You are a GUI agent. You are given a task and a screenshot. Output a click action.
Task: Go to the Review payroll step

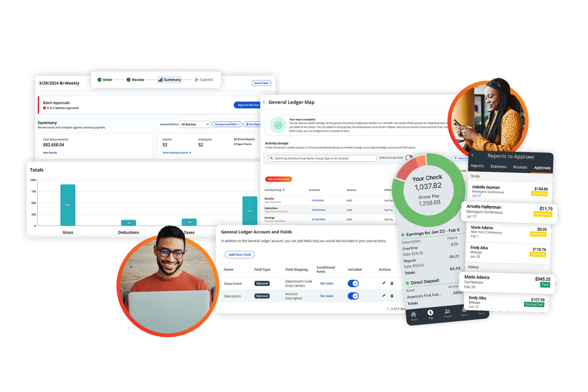tap(135, 80)
